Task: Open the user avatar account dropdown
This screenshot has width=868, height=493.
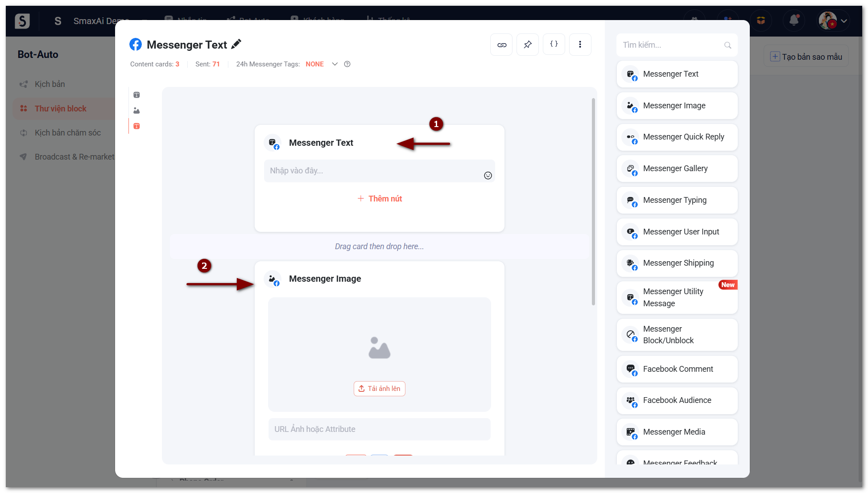Action: click(833, 21)
